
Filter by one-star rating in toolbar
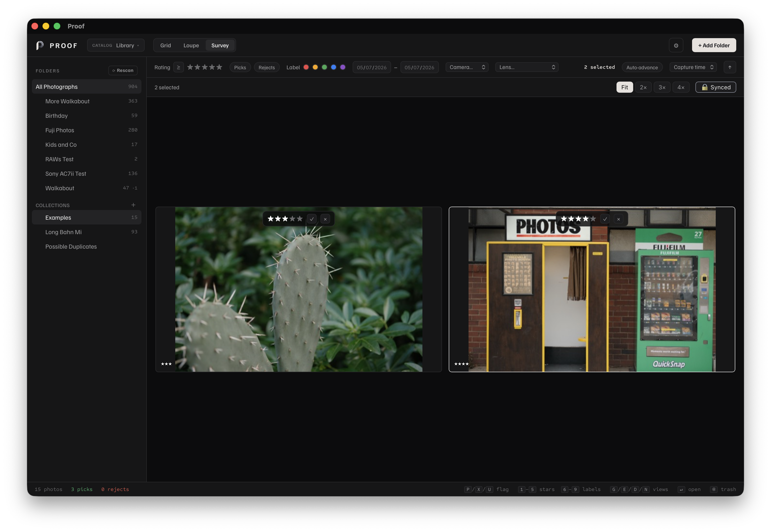(190, 67)
